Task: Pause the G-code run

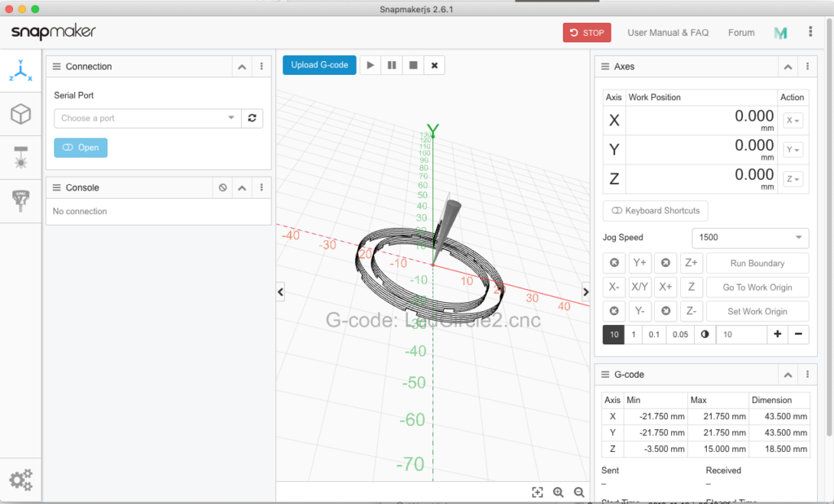Action: 392,65
